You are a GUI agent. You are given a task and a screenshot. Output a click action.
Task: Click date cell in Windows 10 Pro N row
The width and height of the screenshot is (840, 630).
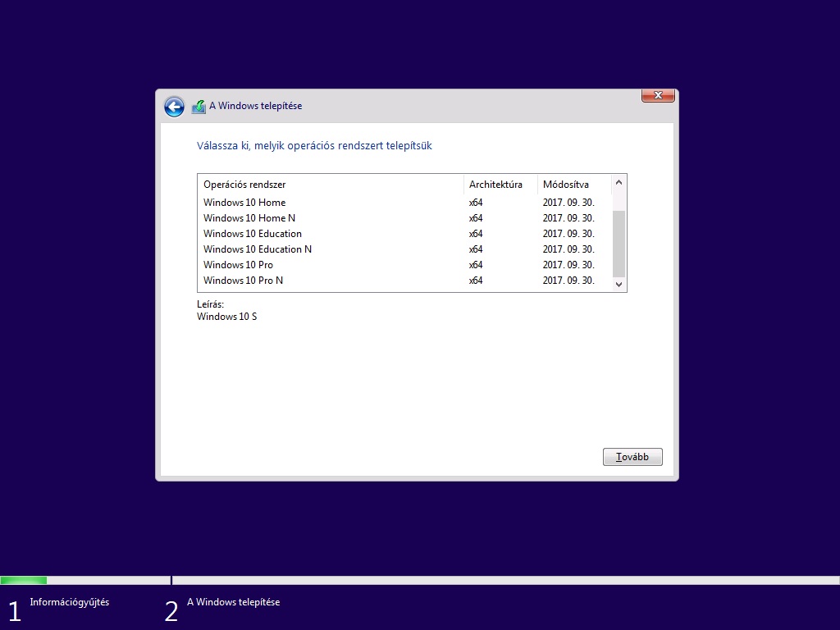click(568, 281)
